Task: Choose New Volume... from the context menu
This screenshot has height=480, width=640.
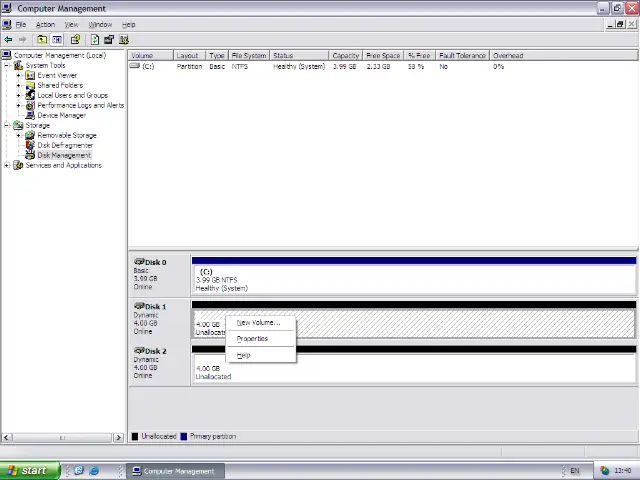Action: pyautogui.click(x=261, y=323)
